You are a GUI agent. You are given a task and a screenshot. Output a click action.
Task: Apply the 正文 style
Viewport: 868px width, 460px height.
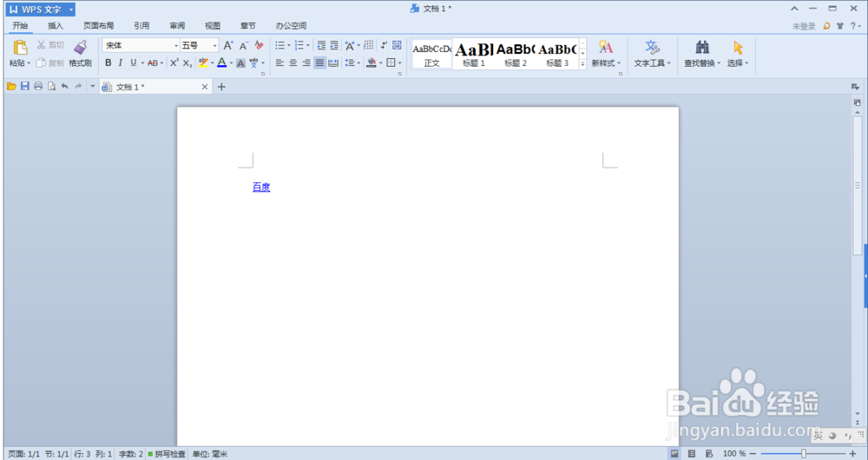[431, 55]
